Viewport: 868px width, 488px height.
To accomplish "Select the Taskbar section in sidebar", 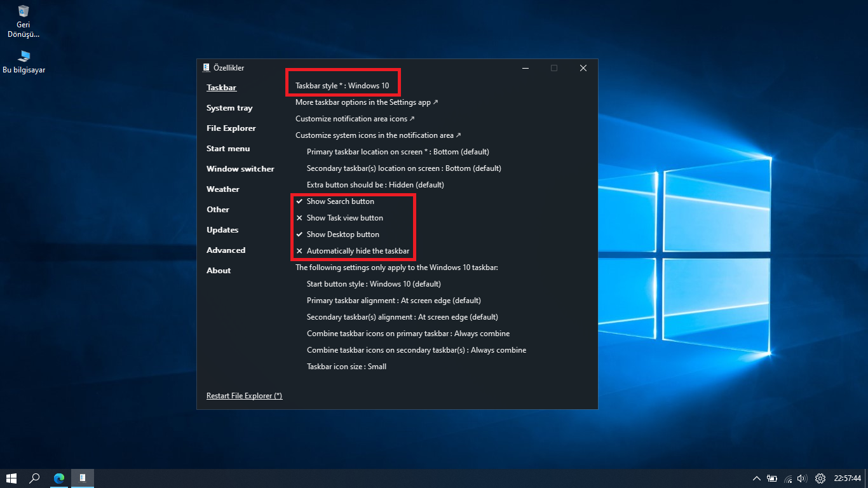I will 221,88.
